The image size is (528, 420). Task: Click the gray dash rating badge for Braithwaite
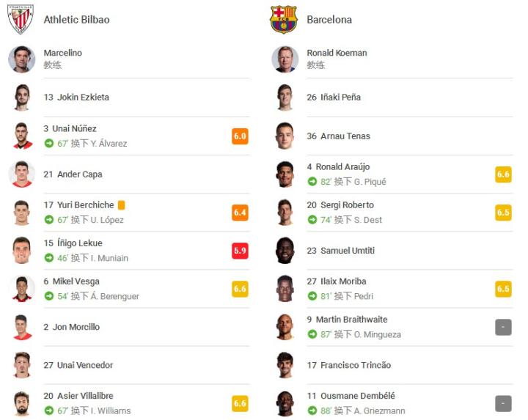(503, 327)
